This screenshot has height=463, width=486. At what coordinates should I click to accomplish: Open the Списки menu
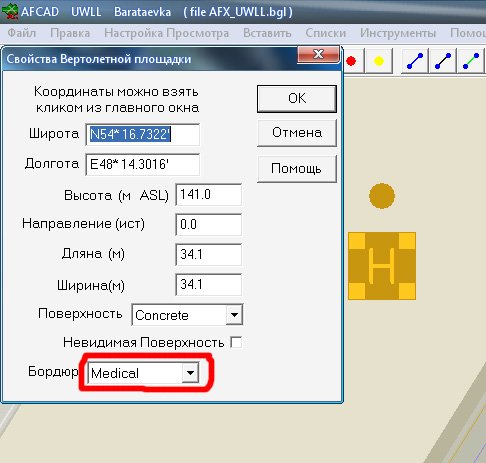(x=326, y=33)
